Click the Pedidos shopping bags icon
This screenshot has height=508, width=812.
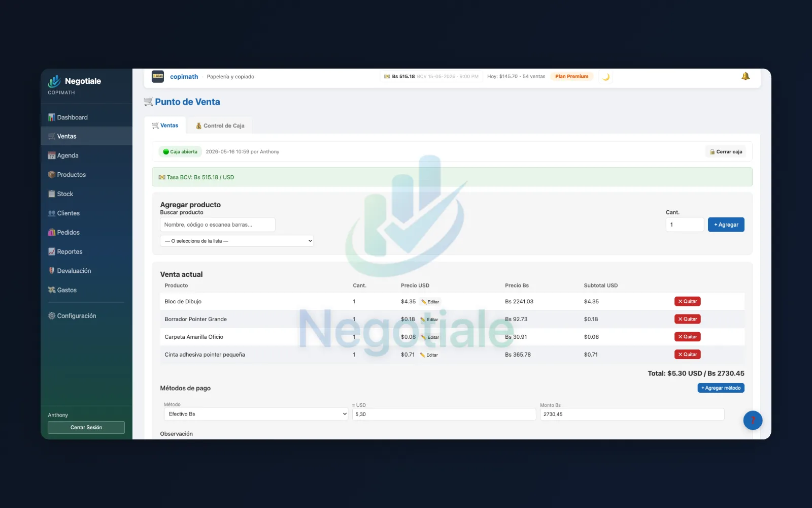51,233
